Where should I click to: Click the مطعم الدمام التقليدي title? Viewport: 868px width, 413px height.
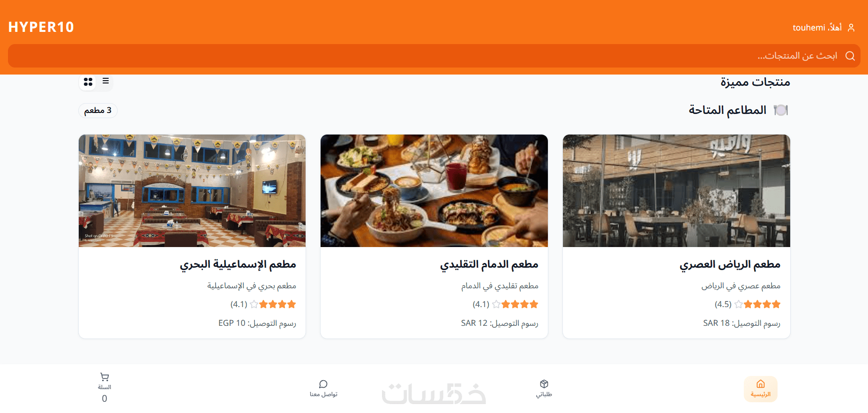489,265
